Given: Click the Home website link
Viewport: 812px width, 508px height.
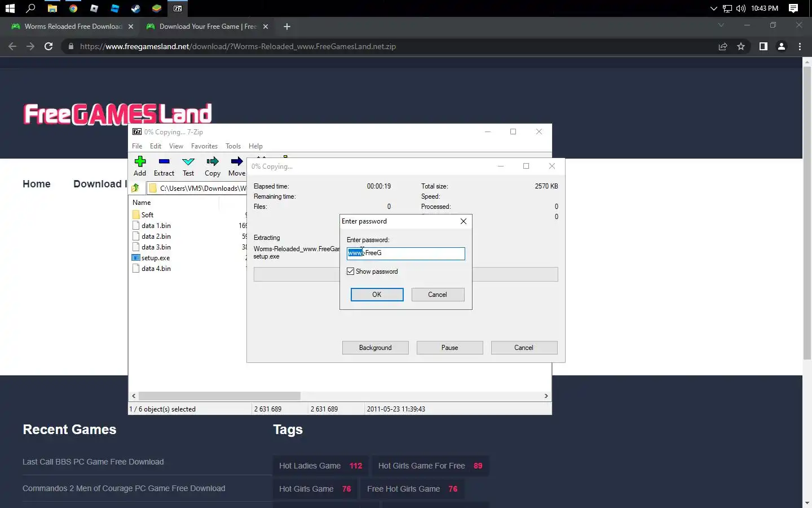Looking at the screenshot, I should coord(37,184).
